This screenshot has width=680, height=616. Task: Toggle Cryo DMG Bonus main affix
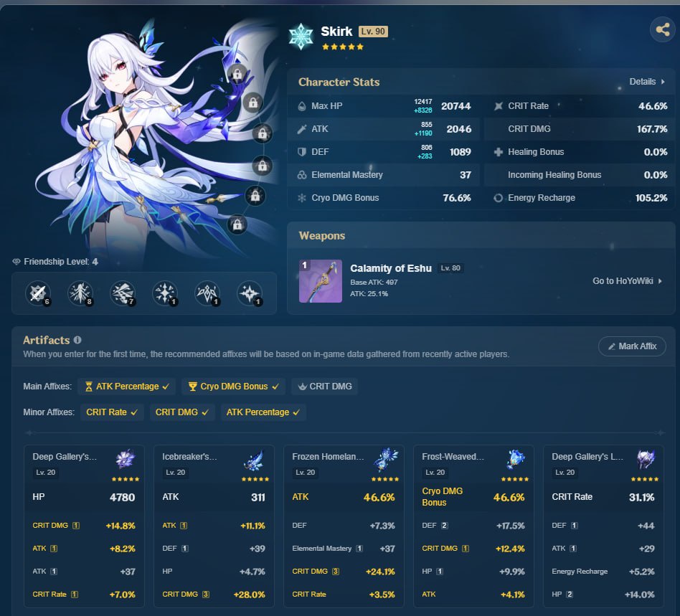234,387
